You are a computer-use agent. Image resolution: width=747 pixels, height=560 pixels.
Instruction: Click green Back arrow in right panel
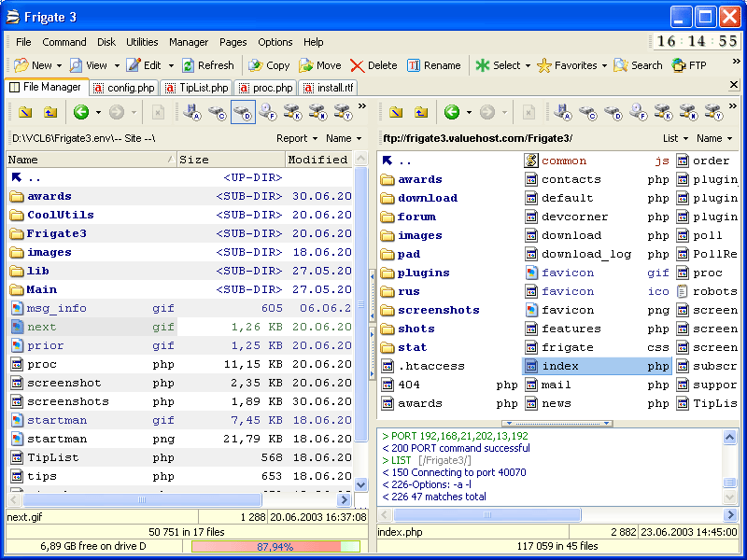[452, 112]
